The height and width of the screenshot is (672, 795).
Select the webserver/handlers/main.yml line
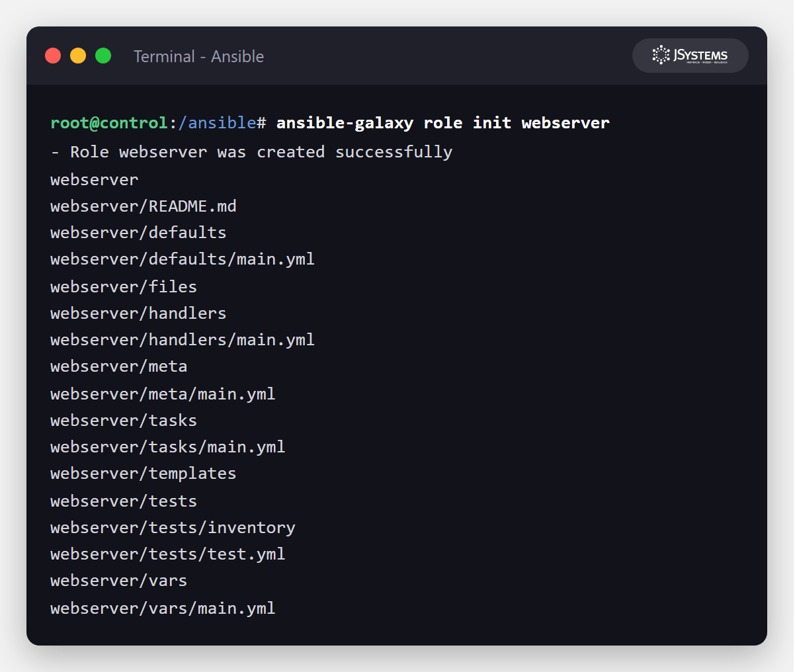[183, 340]
